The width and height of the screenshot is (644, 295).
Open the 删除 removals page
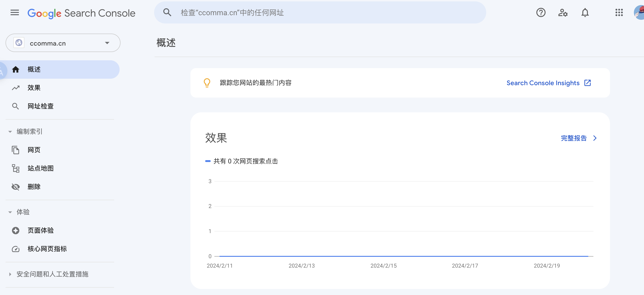34,187
